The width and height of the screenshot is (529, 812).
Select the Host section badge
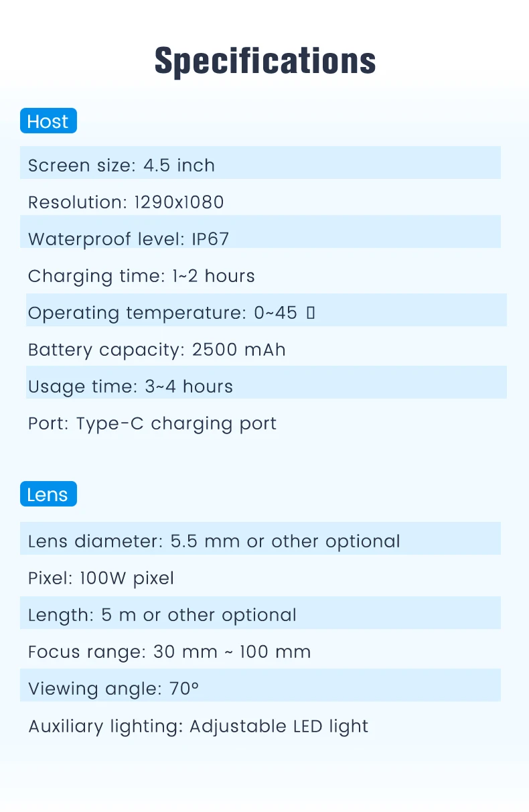click(48, 121)
